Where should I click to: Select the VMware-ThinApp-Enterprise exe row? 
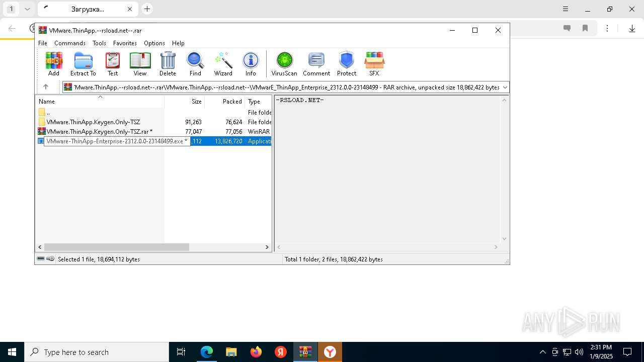tap(153, 141)
